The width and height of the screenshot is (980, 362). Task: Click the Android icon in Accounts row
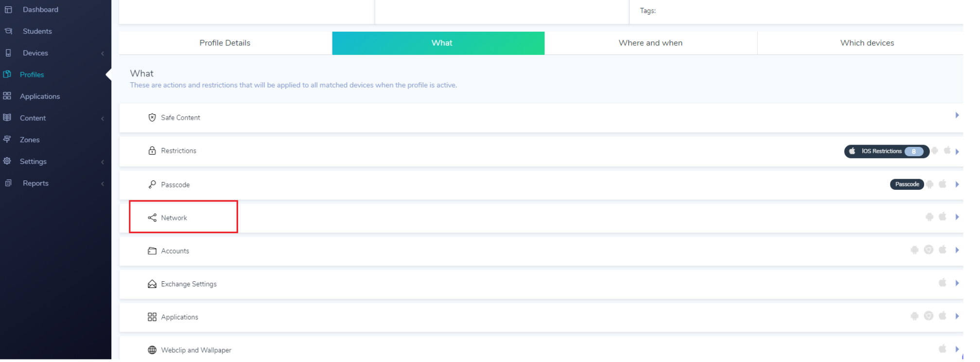[915, 250]
